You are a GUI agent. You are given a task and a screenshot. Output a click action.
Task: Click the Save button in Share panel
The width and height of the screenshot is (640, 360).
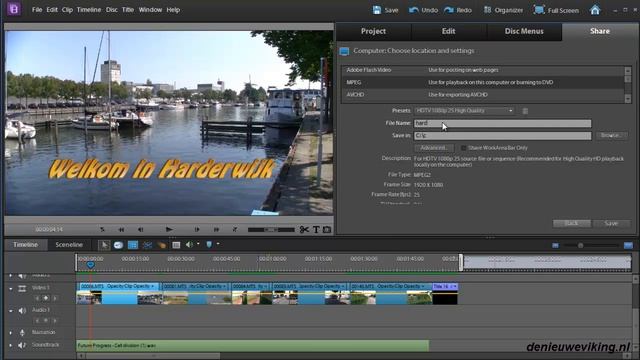tap(611, 223)
